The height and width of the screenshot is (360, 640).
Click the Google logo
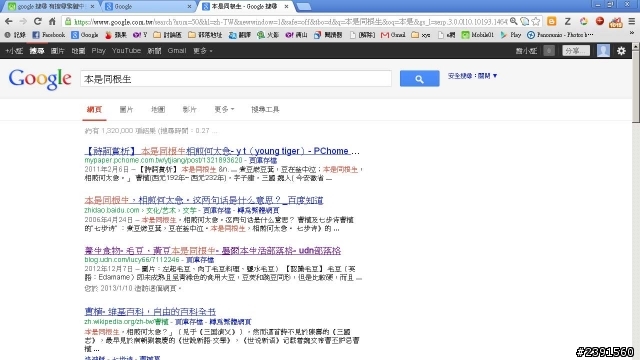tap(40, 79)
